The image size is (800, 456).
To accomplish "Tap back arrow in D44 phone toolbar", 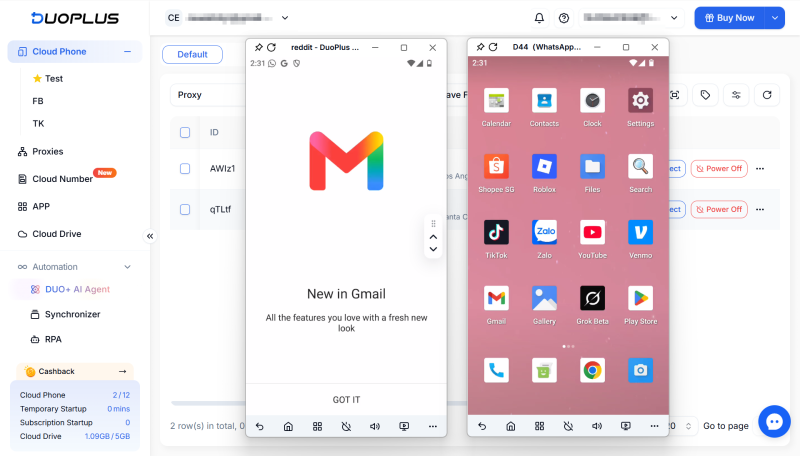I will pyautogui.click(x=482, y=426).
